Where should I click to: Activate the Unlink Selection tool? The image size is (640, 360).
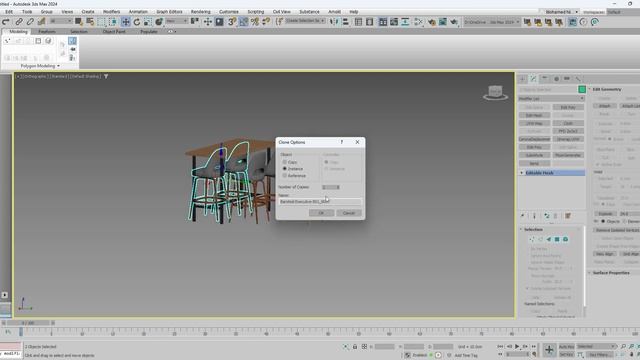point(30,22)
